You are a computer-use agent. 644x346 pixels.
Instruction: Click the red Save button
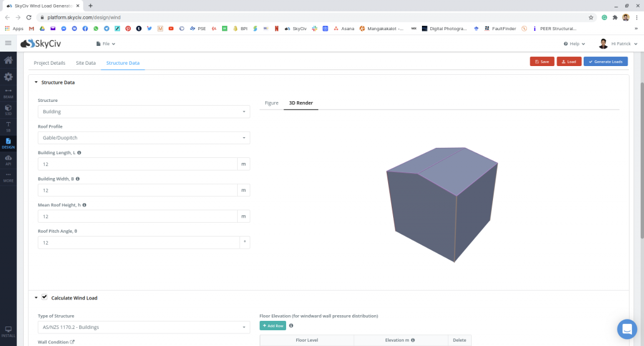pos(541,62)
